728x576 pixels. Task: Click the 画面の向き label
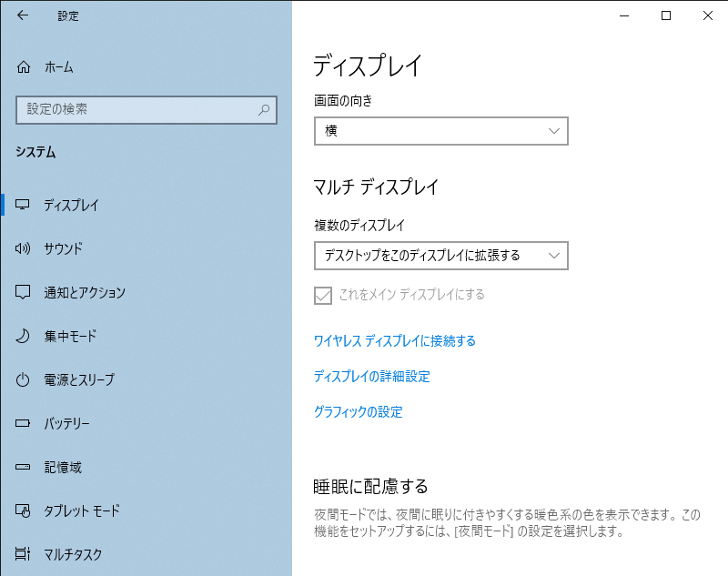(343, 101)
